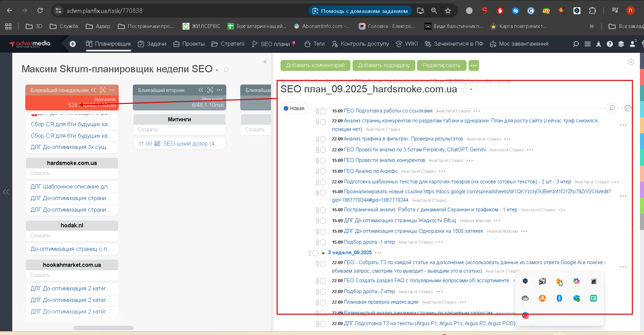
Task: Open the dropdown arrow beside the task title
Action: point(471,90)
